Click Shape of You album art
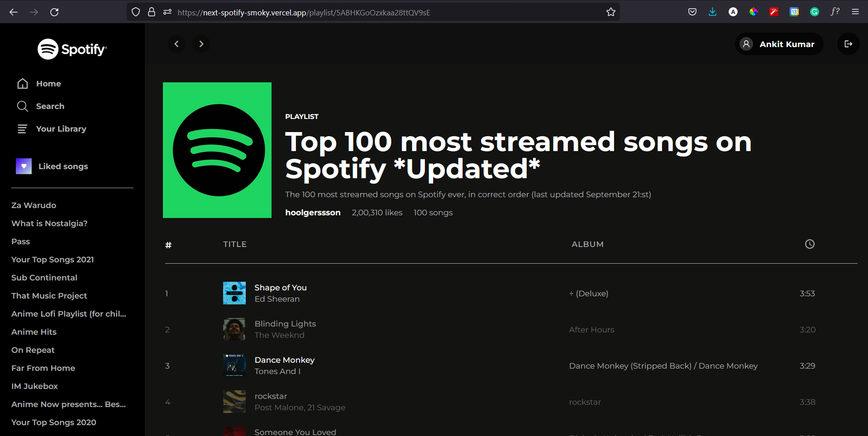Screen dimensions: 868x436 (x=234, y=293)
